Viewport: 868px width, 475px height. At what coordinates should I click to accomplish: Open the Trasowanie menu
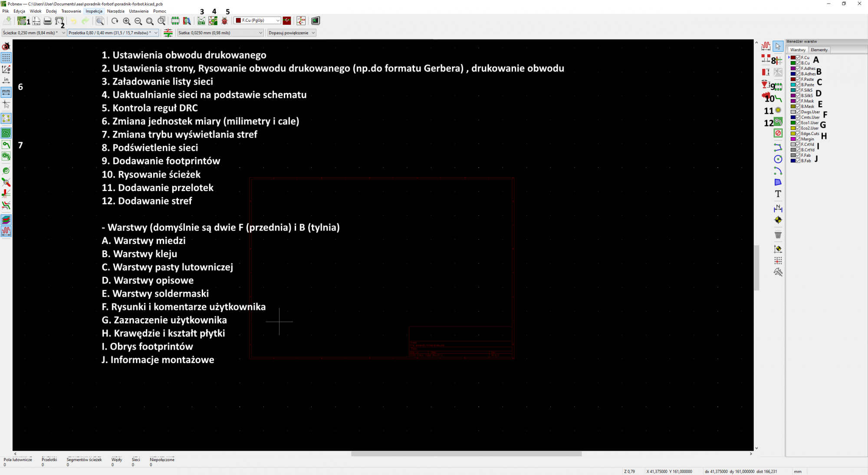71,11
